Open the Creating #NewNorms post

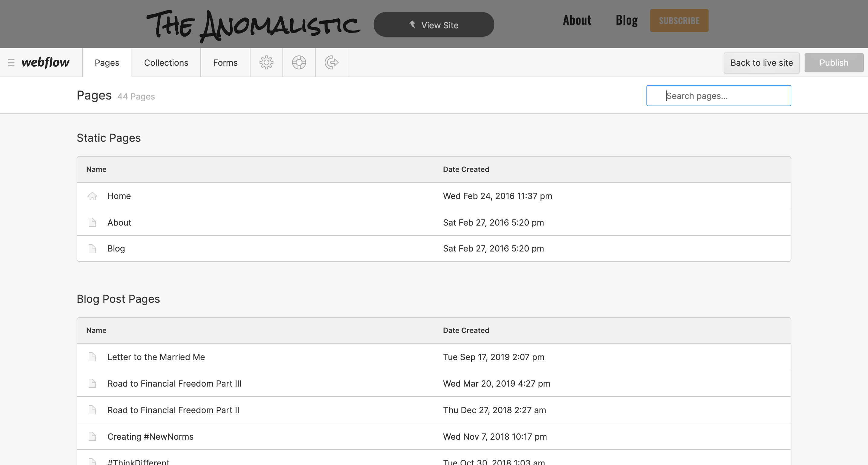[434, 436]
